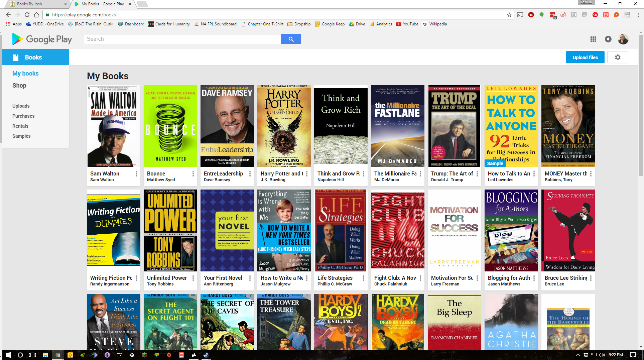The height and width of the screenshot is (360, 644).
Task: Click the Google Play logo
Action: coord(42,39)
